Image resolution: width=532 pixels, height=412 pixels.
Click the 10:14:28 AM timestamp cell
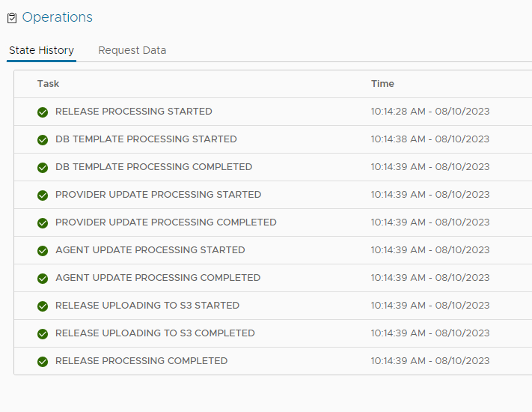[429, 112]
